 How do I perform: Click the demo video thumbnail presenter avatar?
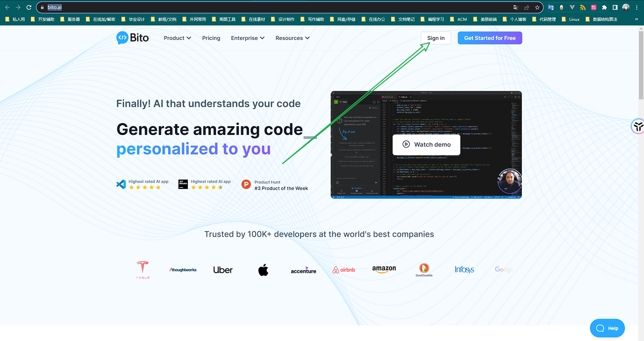510,181
